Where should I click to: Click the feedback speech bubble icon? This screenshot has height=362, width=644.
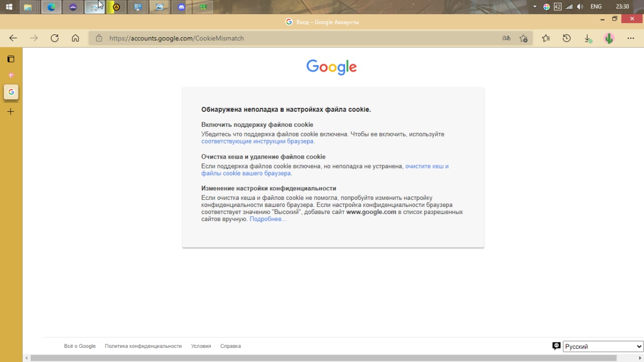pyautogui.click(x=556, y=346)
